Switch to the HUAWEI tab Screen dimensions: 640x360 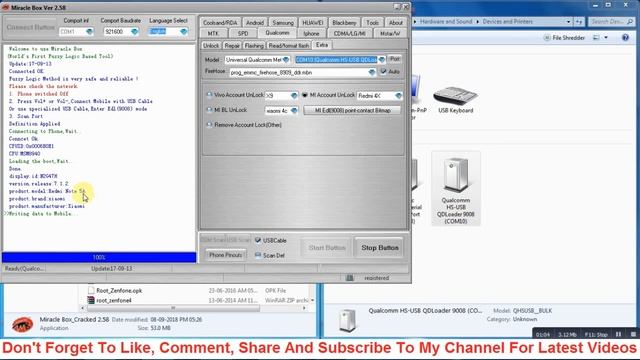pos(313,23)
